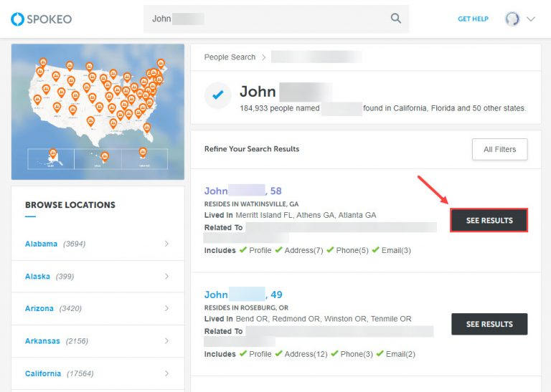Click the user account avatar icon
This screenshot has height=392, width=551.
[512, 19]
